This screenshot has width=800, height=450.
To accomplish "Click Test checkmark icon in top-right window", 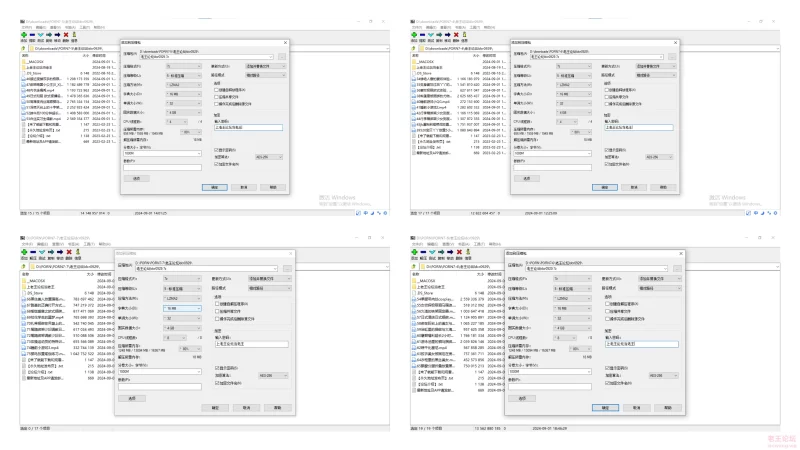I will [x=431, y=35].
